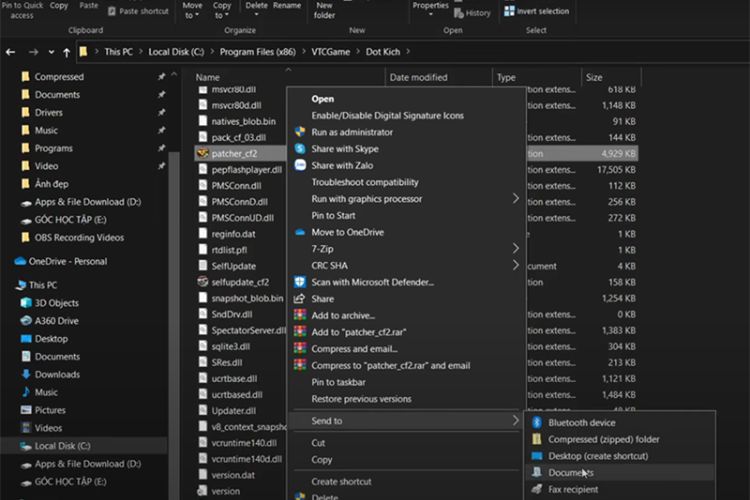The height and width of the screenshot is (500, 750).
Task: Open Drivers folder in Quick access
Action: 48,112
